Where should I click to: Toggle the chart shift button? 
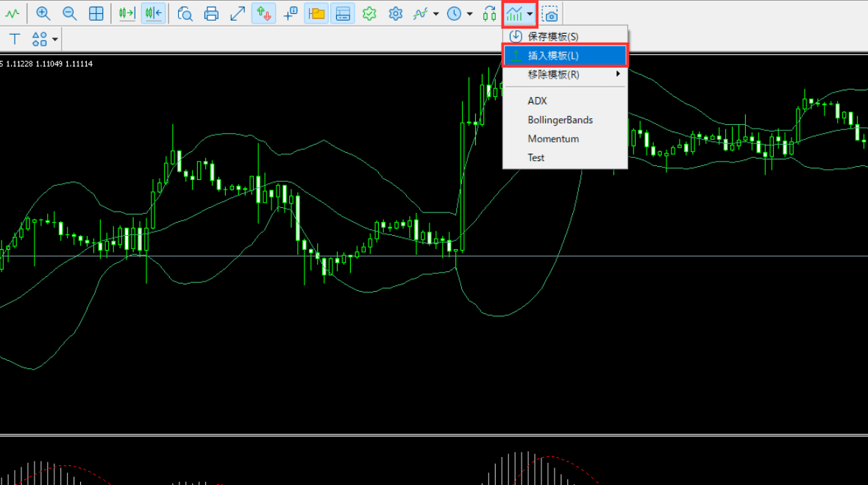(x=153, y=13)
